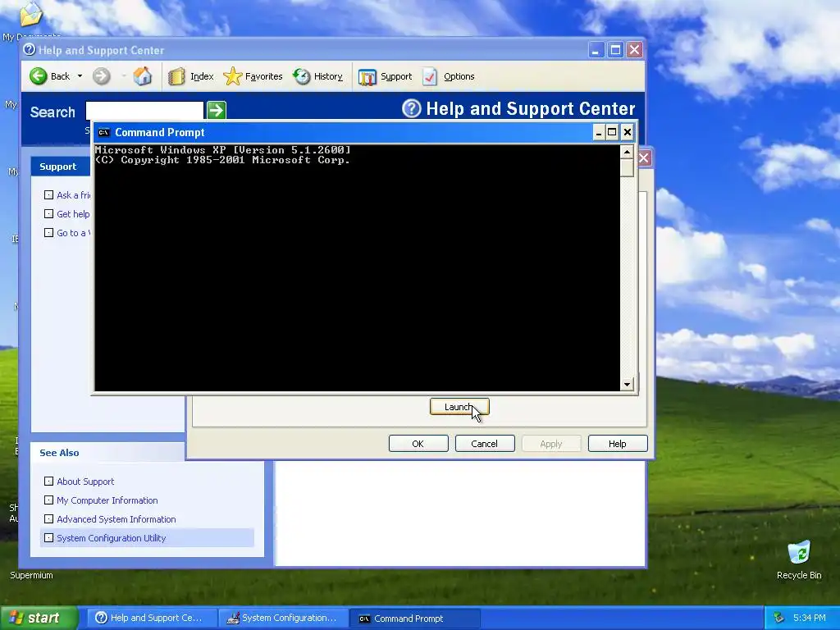This screenshot has width=840, height=630.
Task: Click the taskbar clock showing 5:34 PM
Action: [809, 618]
